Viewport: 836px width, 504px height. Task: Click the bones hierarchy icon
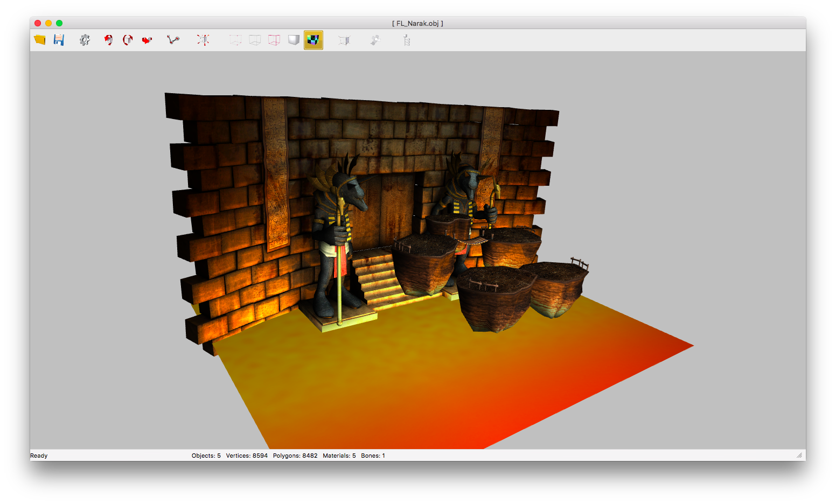[x=407, y=40]
